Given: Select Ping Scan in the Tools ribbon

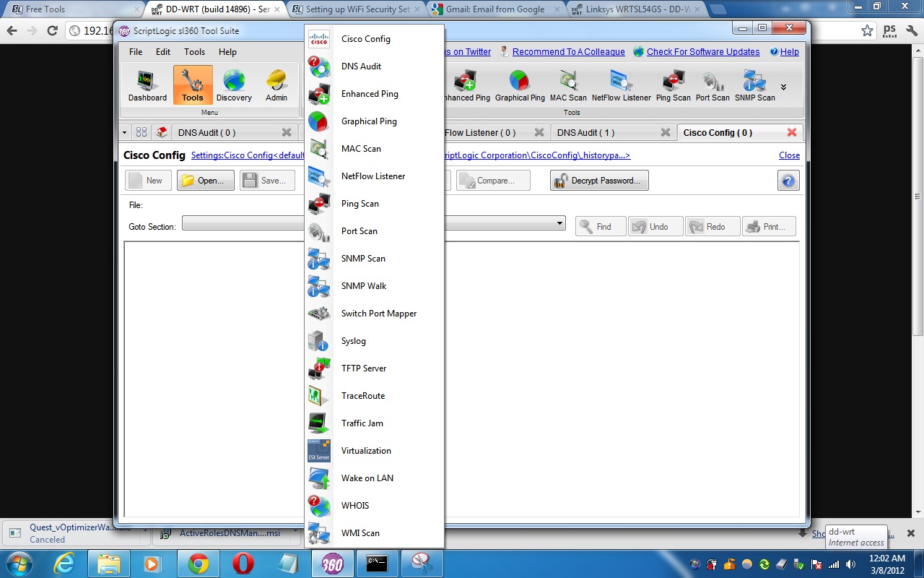Looking at the screenshot, I should [672, 85].
